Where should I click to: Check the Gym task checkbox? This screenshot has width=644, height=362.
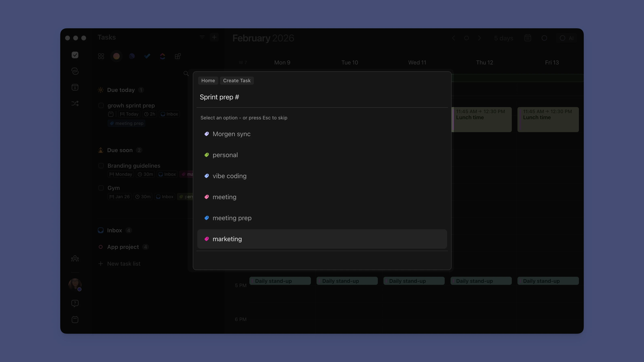(101, 188)
